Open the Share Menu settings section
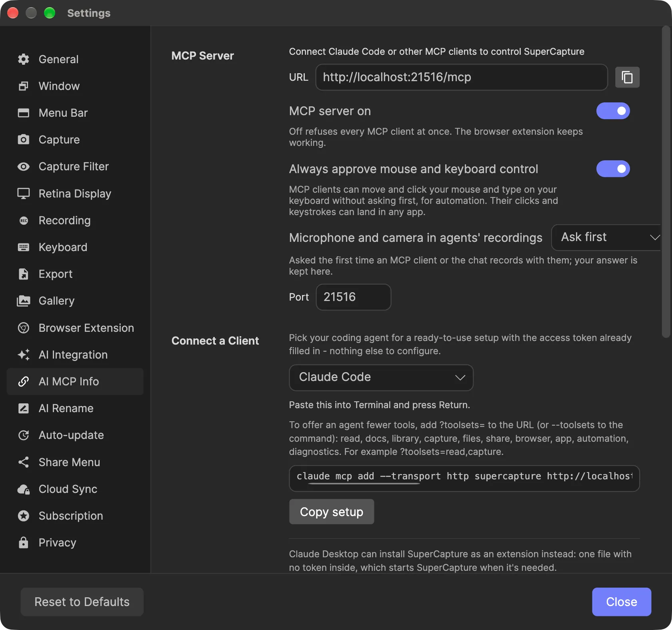 pos(75,462)
